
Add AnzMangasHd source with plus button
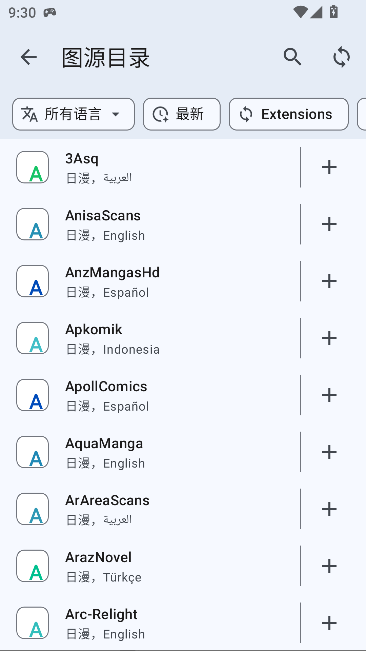click(x=329, y=281)
